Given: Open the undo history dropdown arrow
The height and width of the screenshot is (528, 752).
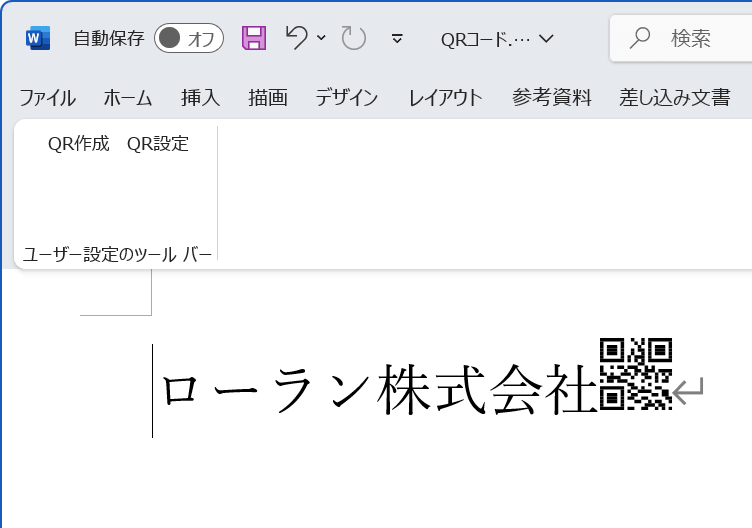Looking at the screenshot, I should coord(322,38).
